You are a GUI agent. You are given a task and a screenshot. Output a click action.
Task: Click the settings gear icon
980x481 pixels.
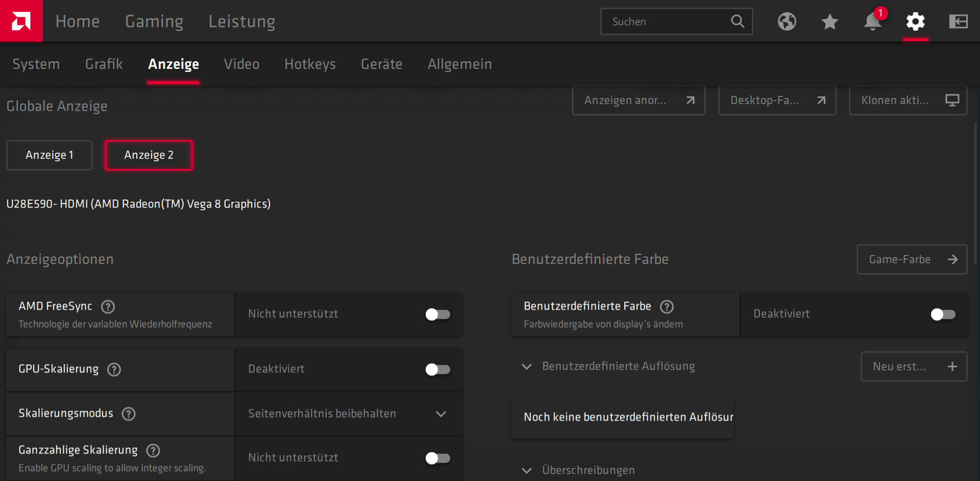(x=915, y=21)
